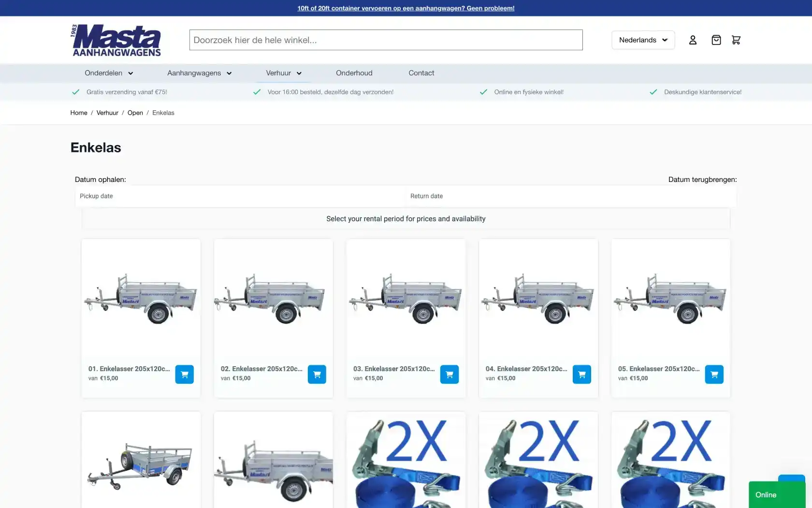Navigate to Home in breadcrumb
The height and width of the screenshot is (508, 812).
pyautogui.click(x=79, y=113)
